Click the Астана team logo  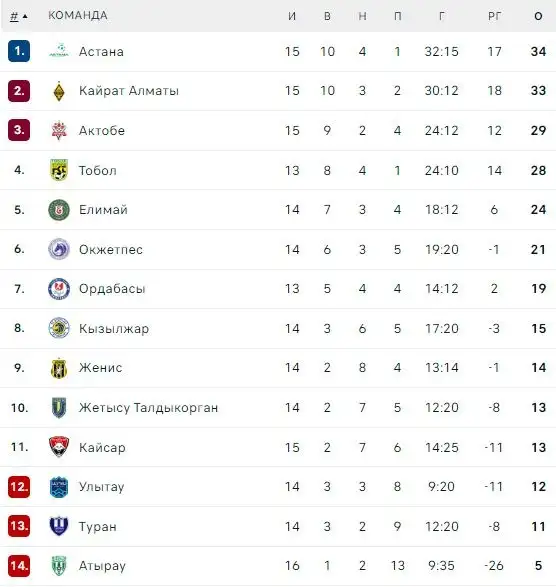[x=59, y=51]
